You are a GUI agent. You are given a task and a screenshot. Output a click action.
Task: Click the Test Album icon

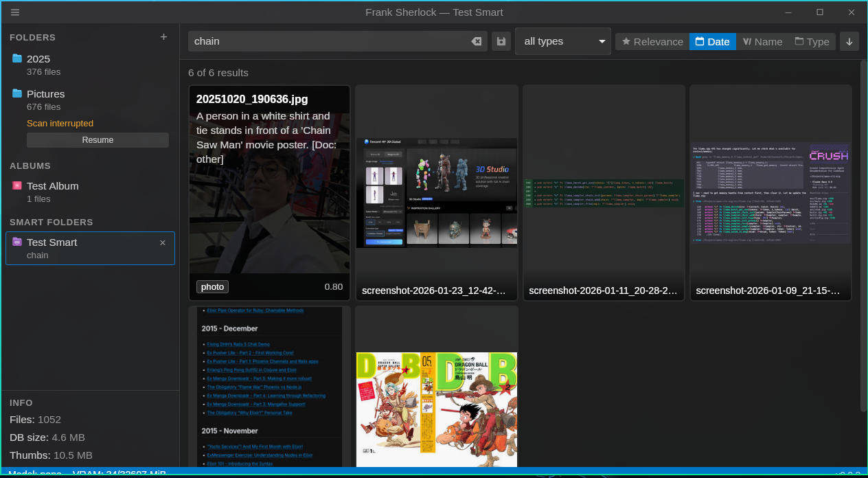tap(17, 186)
